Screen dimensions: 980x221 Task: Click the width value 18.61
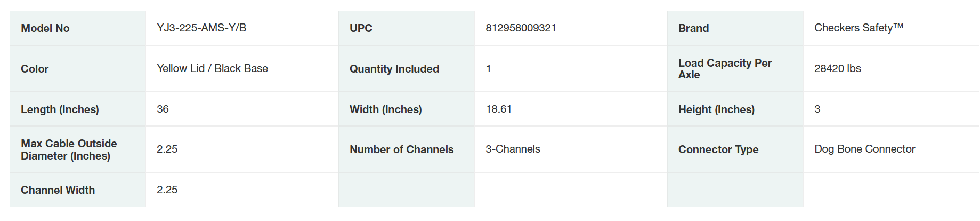pos(498,109)
